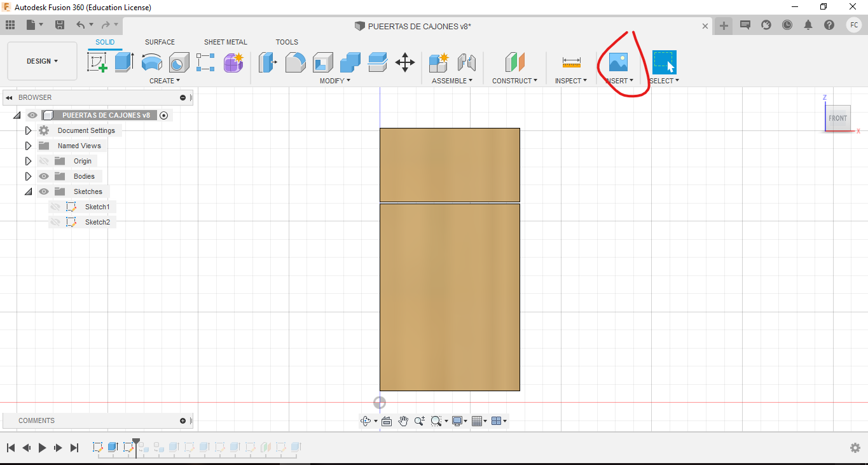Image resolution: width=868 pixels, height=465 pixels.
Task: Hide the Sketches folder using its eye
Action: 44,191
